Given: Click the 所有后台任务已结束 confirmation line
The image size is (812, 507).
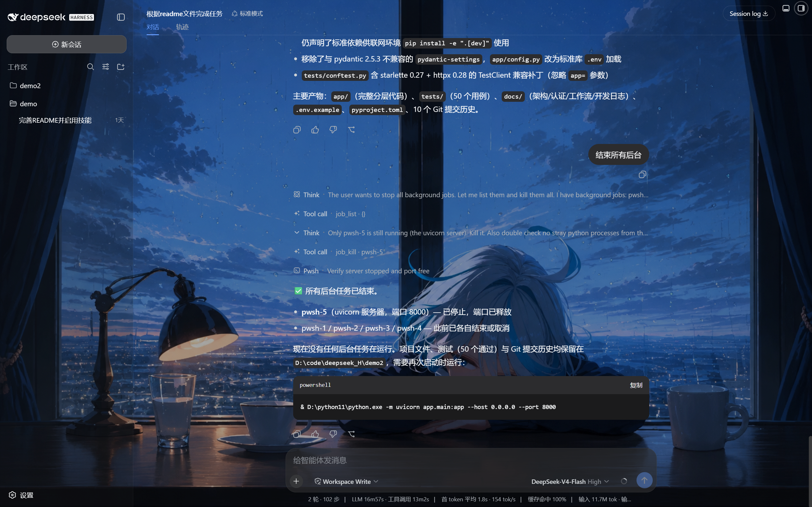Looking at the screenshot, I should (337, 291).
